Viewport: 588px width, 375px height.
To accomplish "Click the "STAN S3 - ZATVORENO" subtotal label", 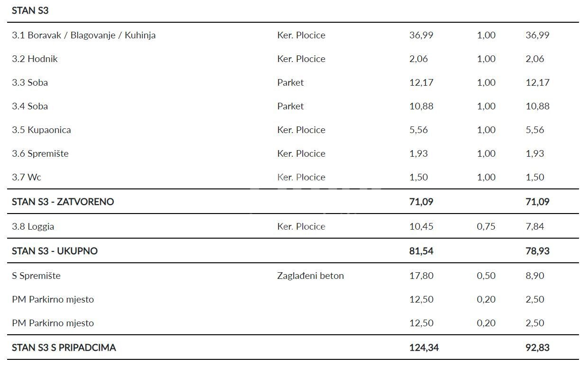I will (63, 202).
